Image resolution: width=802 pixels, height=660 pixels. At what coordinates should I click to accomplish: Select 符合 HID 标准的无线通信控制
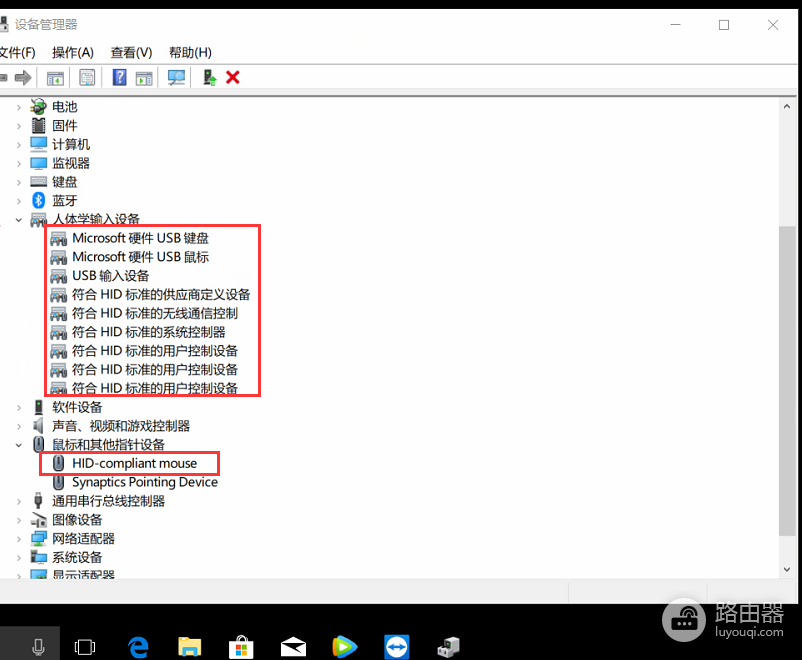154,313
